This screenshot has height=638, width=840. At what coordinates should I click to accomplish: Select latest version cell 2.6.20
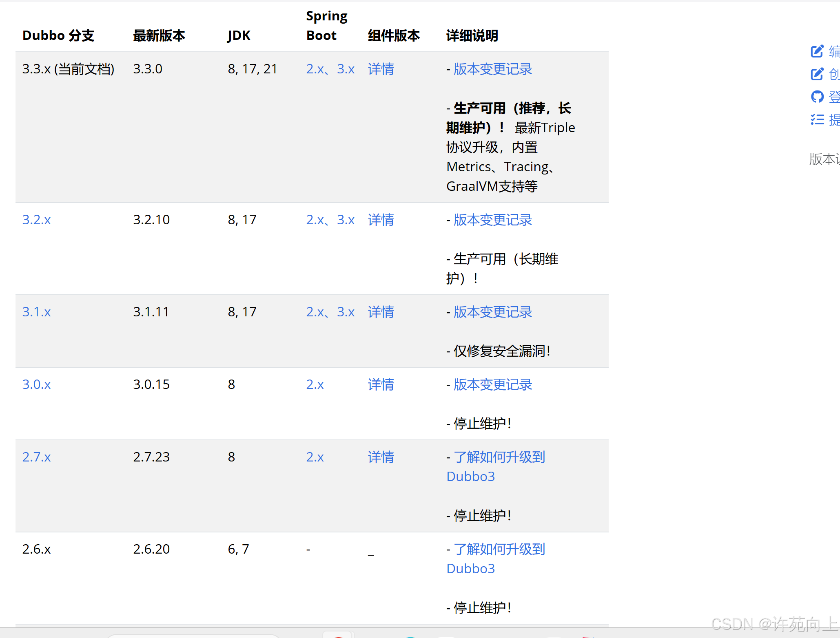click(151, 549)
